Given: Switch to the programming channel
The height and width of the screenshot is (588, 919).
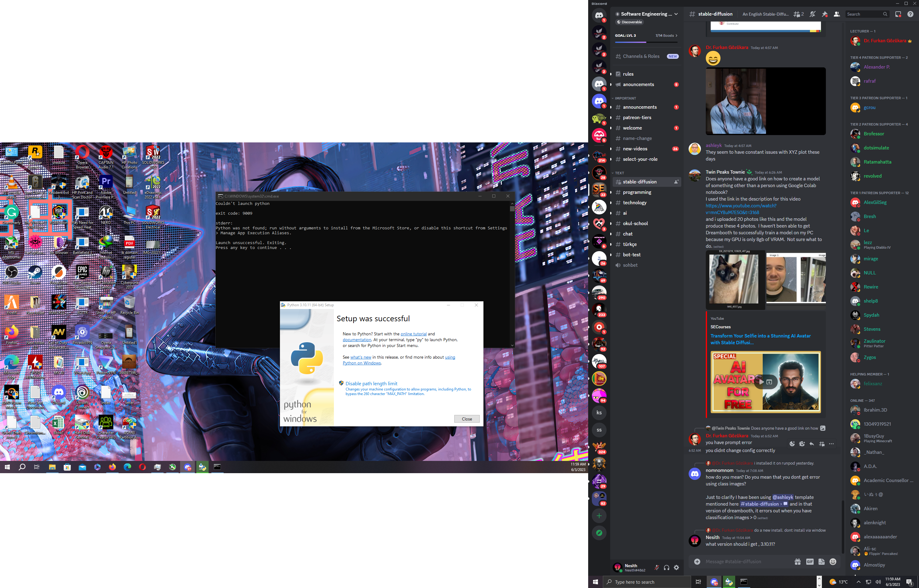Looking at the screenshot, I should [x=637, y=192].
